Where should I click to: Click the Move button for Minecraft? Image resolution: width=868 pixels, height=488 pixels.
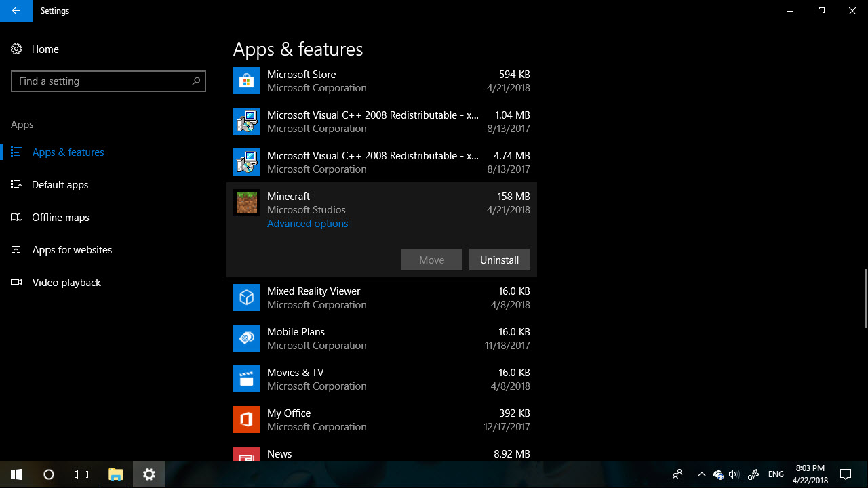click(432, 260)
